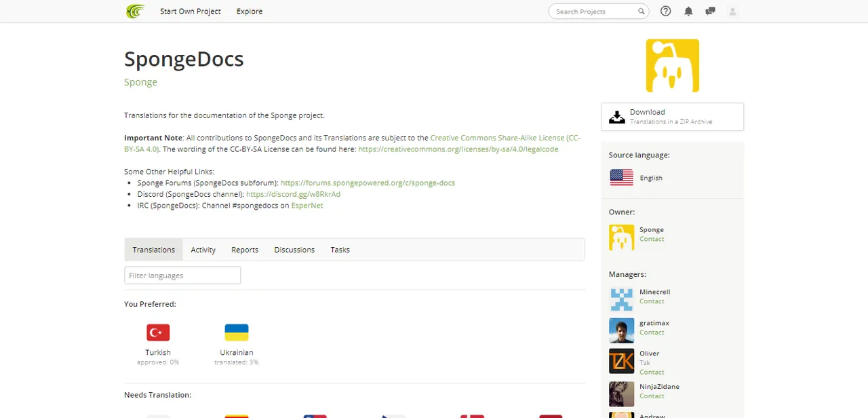Image resolution: width=868 pixels, height=418 pixels.
Task: Switch to the Tasks tab
Action: click(x=340, y=250)
